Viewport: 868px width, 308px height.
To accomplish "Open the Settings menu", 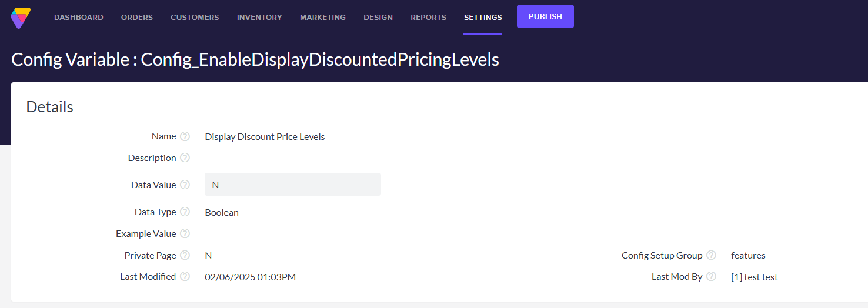I will pyautogui.click(x=483, y=18).
